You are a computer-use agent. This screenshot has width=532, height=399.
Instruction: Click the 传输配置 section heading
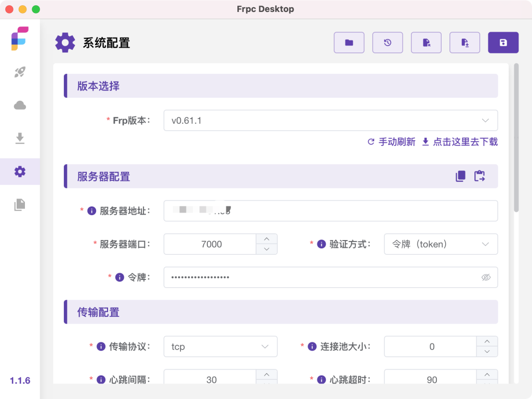click(98, 312)
